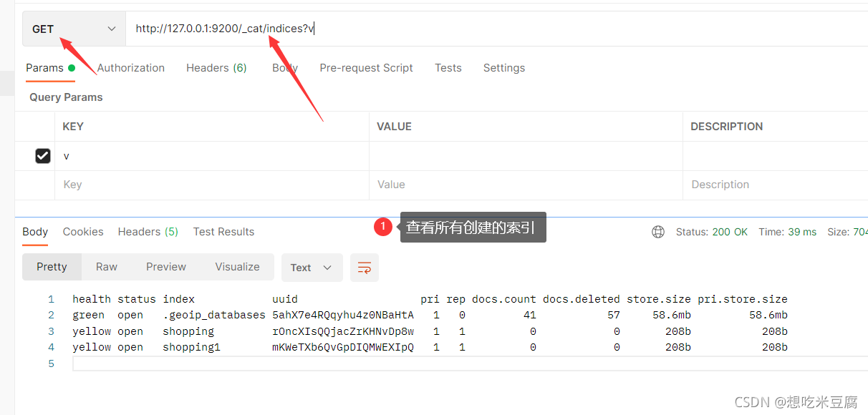Open the Pre-request Script tab
The width and height of the screenshot is (868, 415).
366,68
